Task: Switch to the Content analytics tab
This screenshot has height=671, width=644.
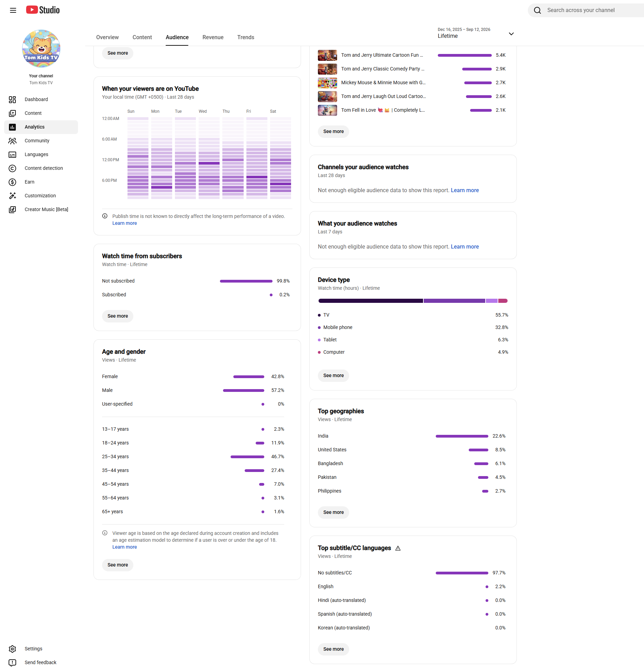Action: (142, 37)
